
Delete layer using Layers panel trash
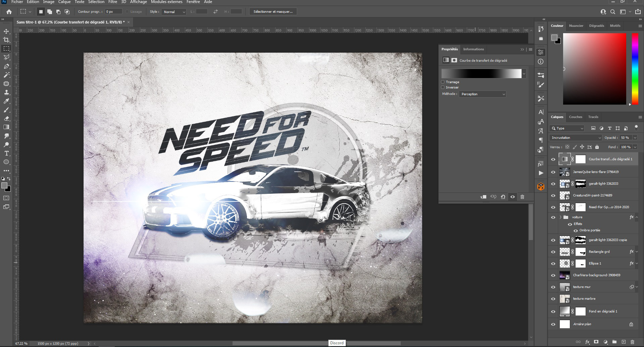633,342
